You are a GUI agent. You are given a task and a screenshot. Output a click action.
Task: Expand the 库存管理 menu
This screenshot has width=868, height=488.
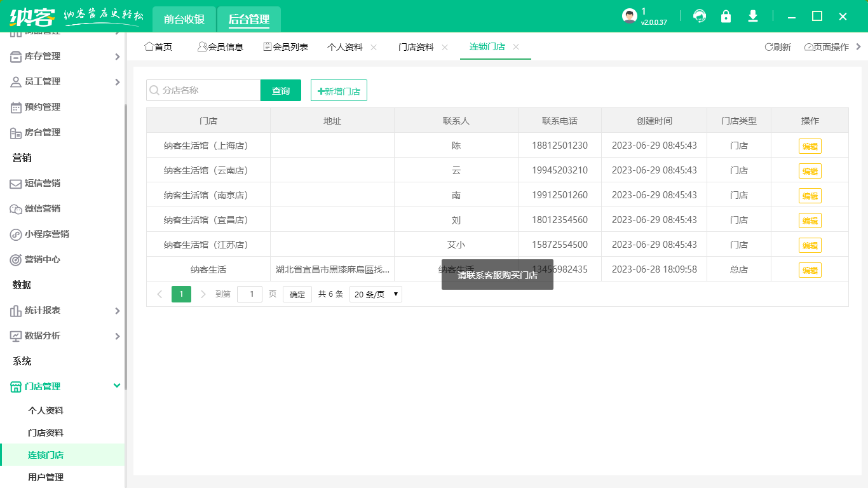pyautogui.click(x=64, y=56)
